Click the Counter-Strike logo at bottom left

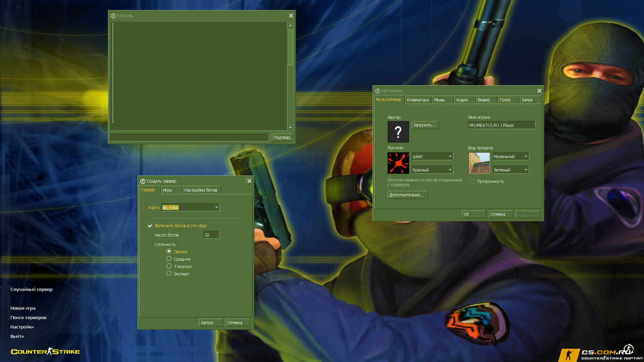46,352
